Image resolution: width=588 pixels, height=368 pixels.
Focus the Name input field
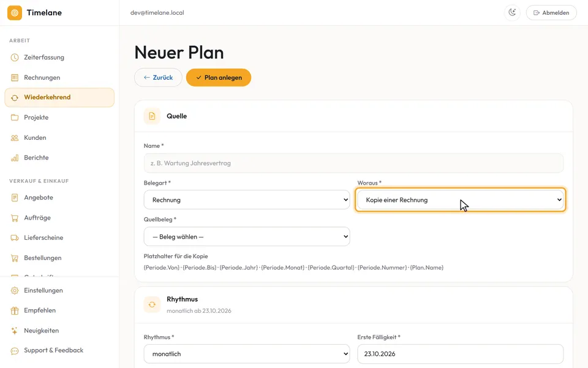click(x=353, y=163)
